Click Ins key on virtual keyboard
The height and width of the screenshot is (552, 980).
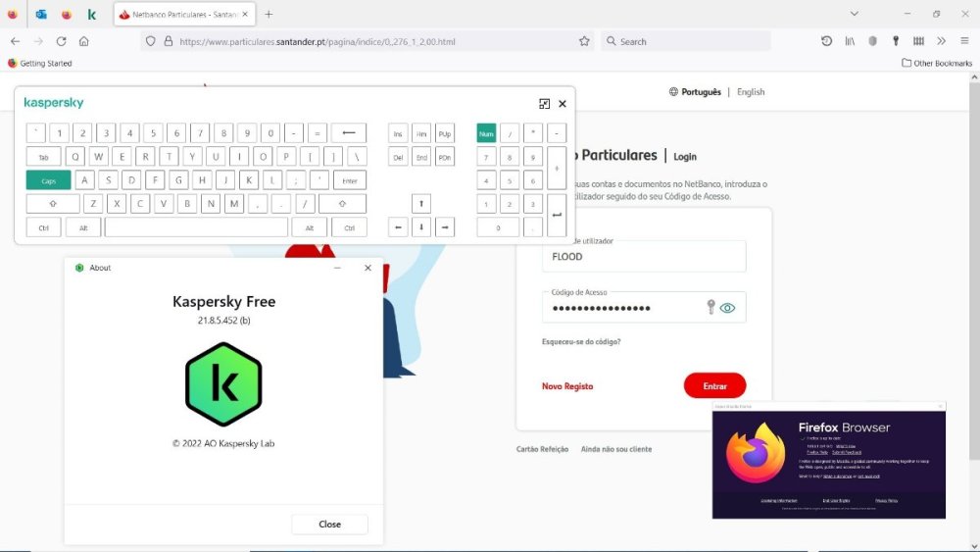[x=398, y=133]
